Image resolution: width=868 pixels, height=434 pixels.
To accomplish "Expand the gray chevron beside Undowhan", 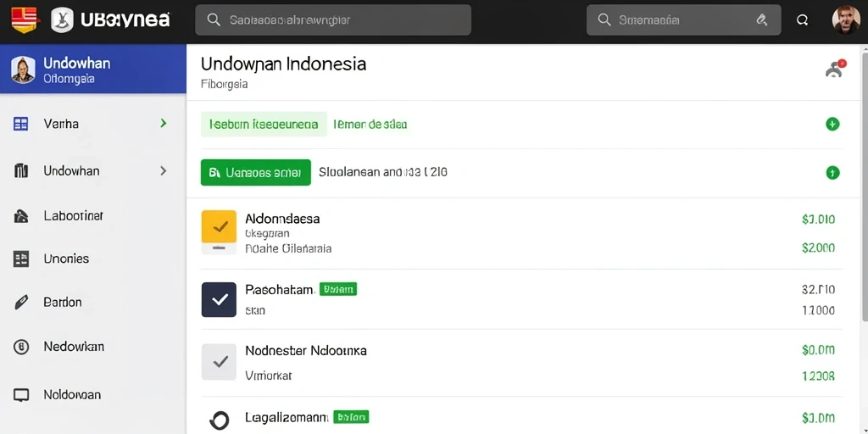I will coord(164,171).
